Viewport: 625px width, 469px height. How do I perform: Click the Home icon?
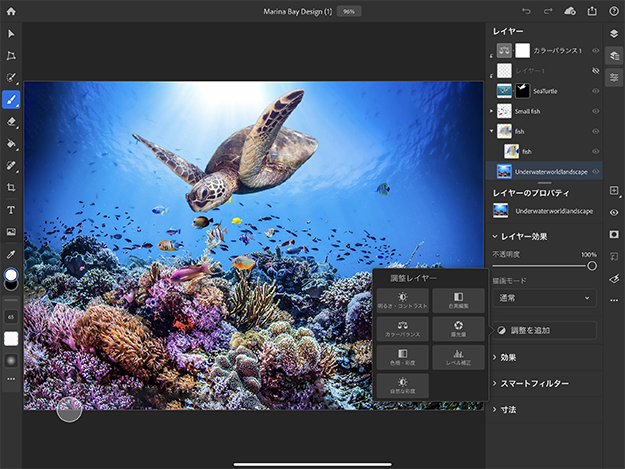(x=11, y=11)
